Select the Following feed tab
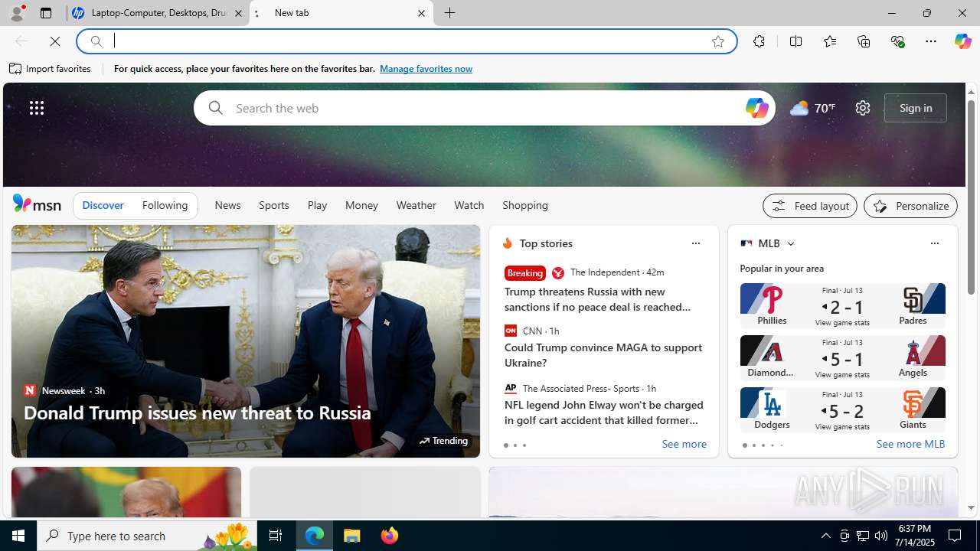980x551 pixels. [165, 205]
